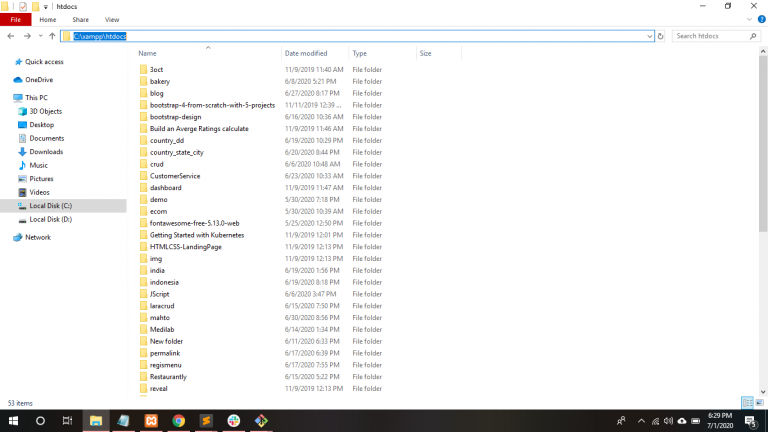
Task: Open the File menu
Action: (x=15, y=19)
